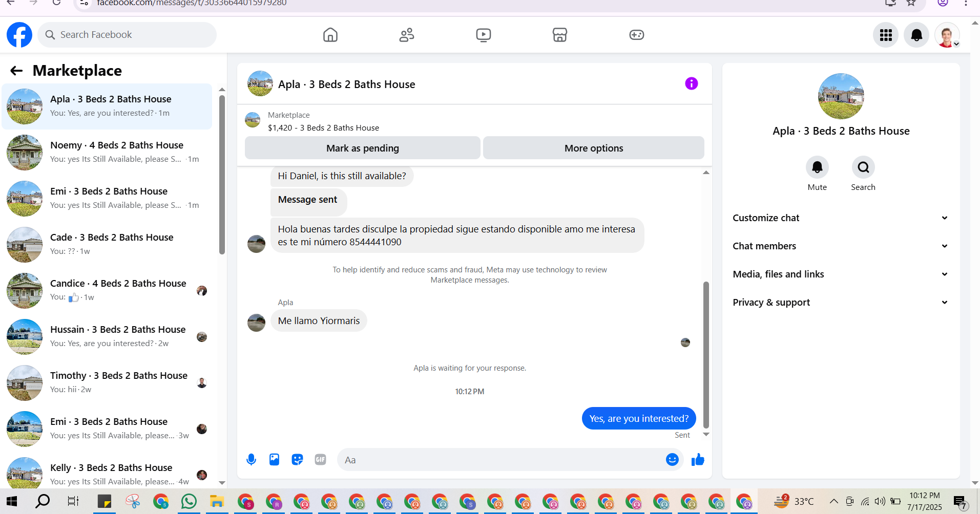Click the conversation list scrollbar
Viewport: 980px width, 514px height.
tap(222, 175)
